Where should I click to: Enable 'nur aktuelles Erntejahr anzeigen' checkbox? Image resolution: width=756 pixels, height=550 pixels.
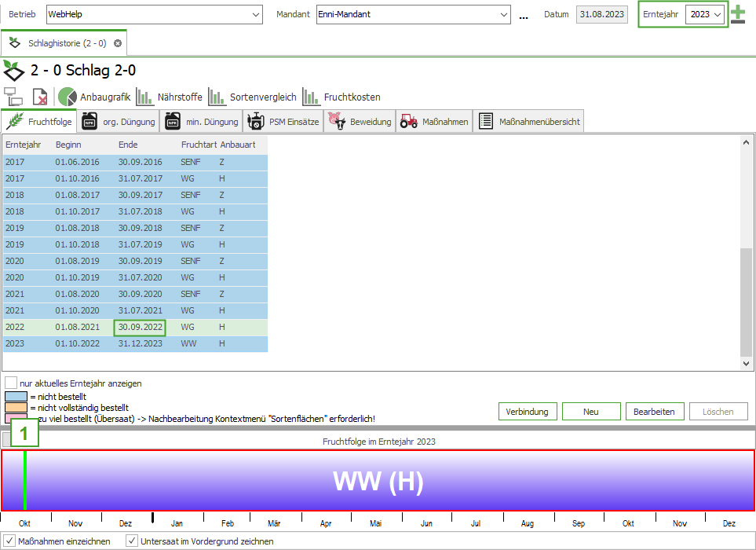(11, 383)
